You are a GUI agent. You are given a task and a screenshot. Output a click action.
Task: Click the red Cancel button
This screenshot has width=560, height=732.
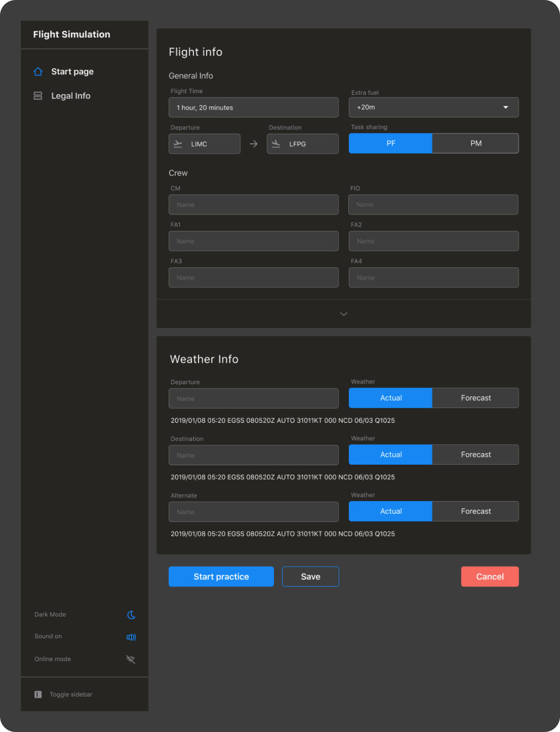(x=490, y=577)
